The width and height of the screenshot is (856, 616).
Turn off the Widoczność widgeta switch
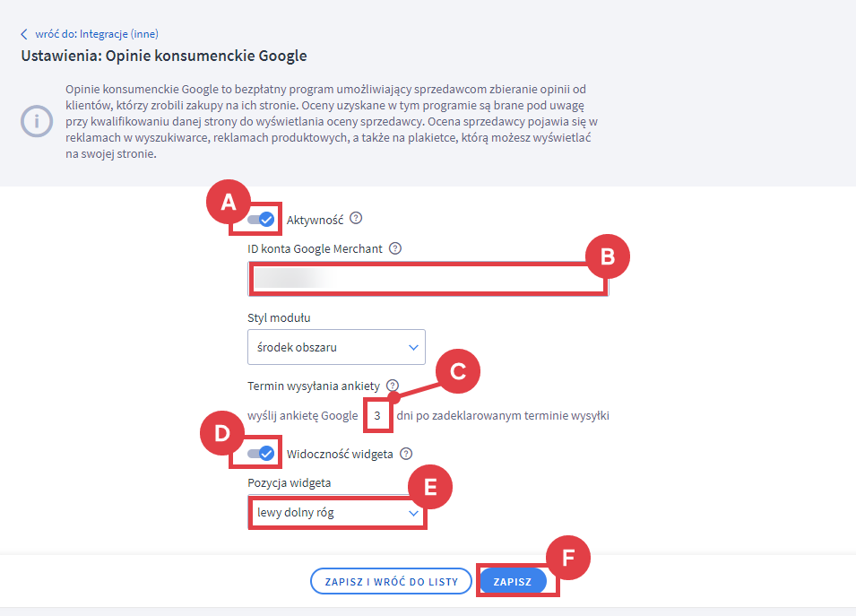261,454
